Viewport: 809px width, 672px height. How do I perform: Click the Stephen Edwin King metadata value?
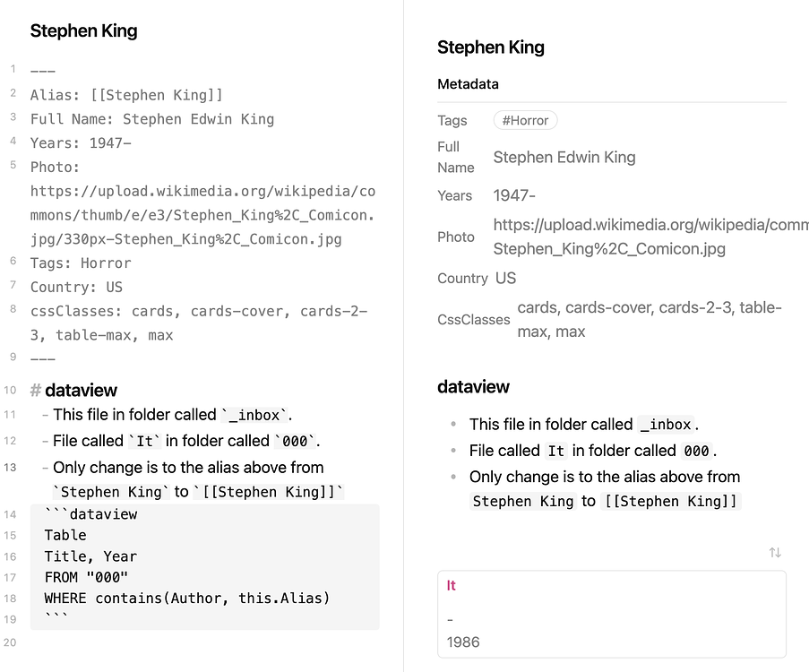pos(564,158)
